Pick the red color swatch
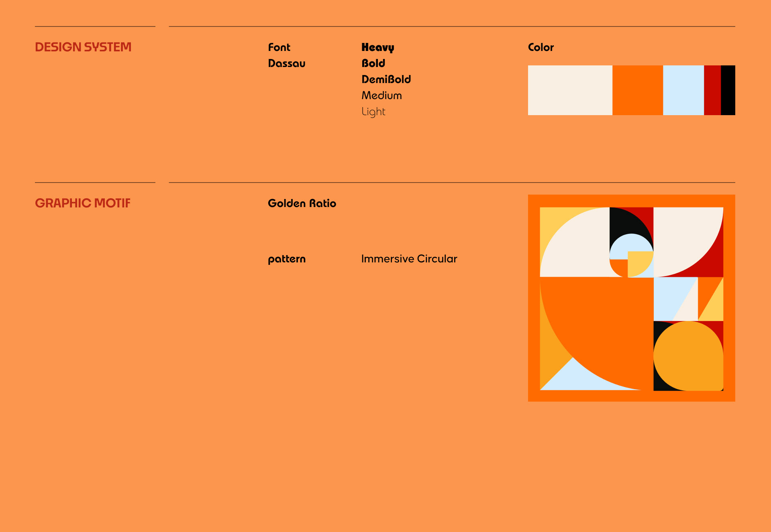Screen dimensions: 771x532 [712, 90]
